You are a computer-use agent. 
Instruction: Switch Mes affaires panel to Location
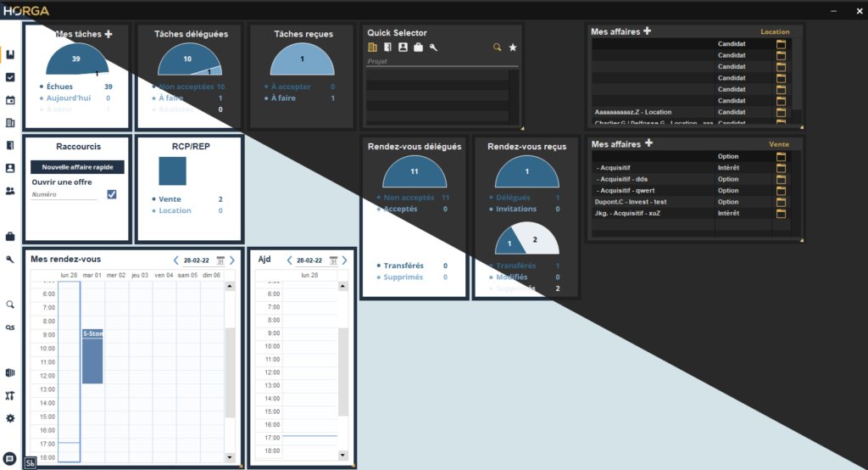point(775,32)
